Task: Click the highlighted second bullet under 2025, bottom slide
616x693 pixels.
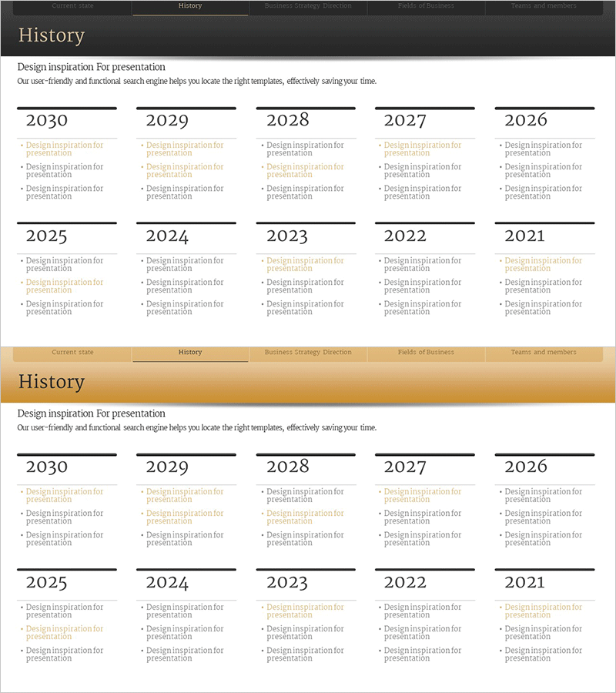Action: (65, 633)
